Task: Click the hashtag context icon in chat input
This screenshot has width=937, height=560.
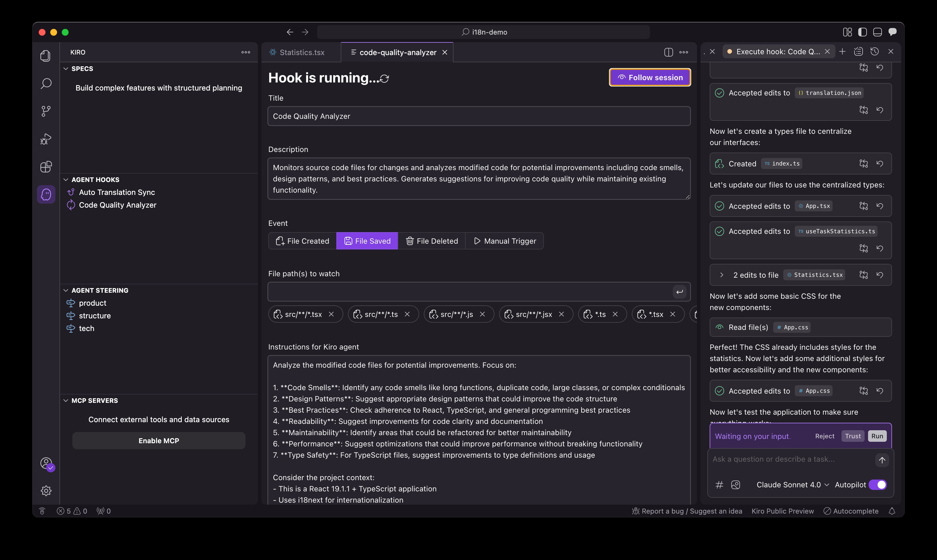Action: tap(719, 485)
